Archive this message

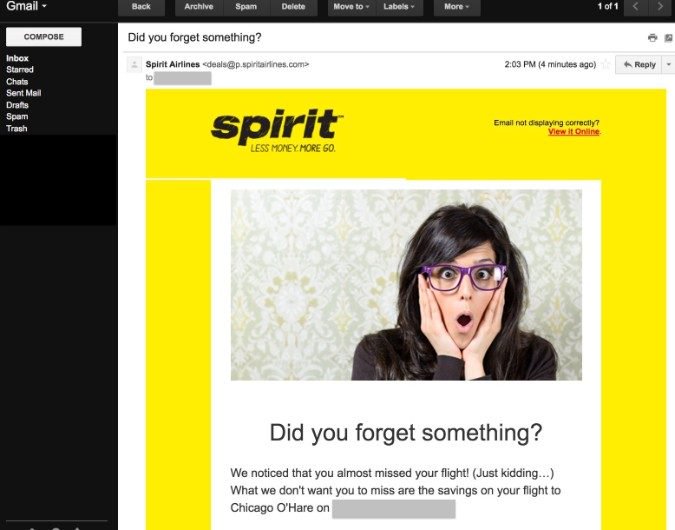[x=199, y=7]
